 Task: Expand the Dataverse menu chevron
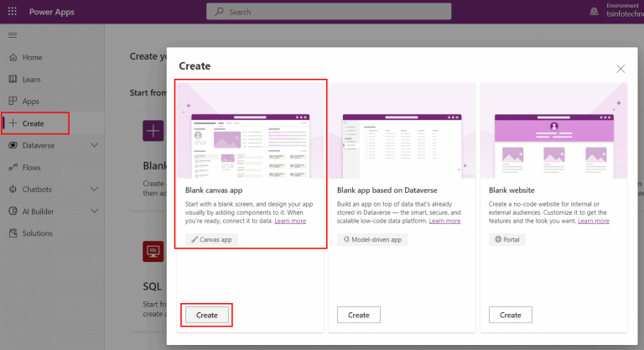95,145
